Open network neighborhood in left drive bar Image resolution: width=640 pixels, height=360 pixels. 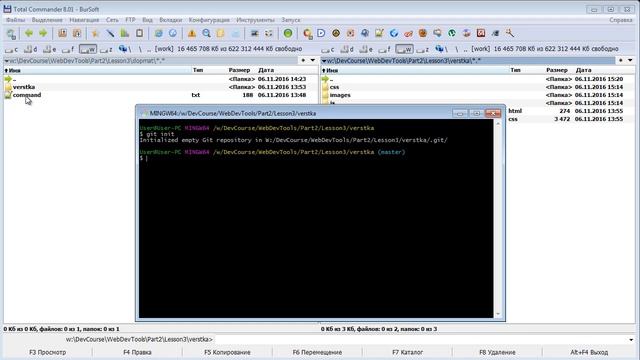[124, 49]
